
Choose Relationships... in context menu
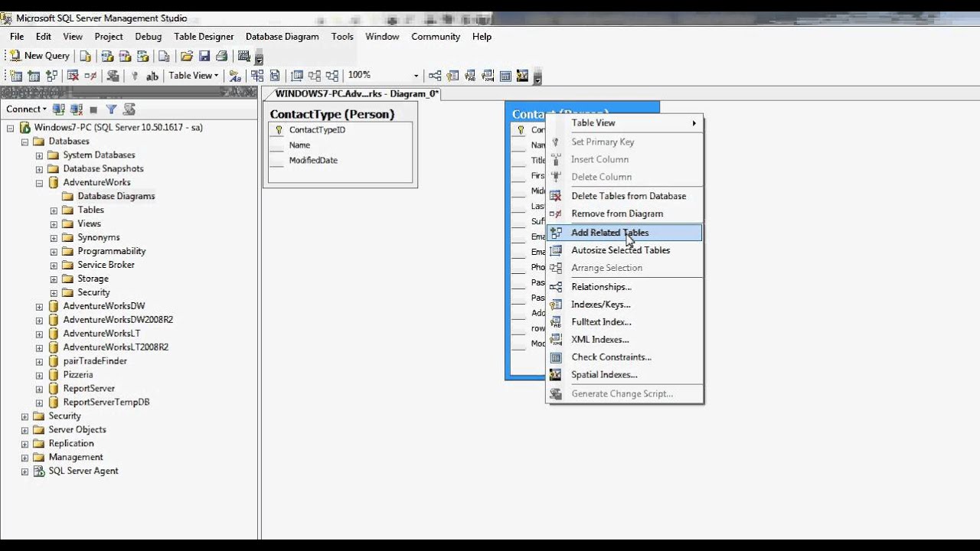pos(625,287)
